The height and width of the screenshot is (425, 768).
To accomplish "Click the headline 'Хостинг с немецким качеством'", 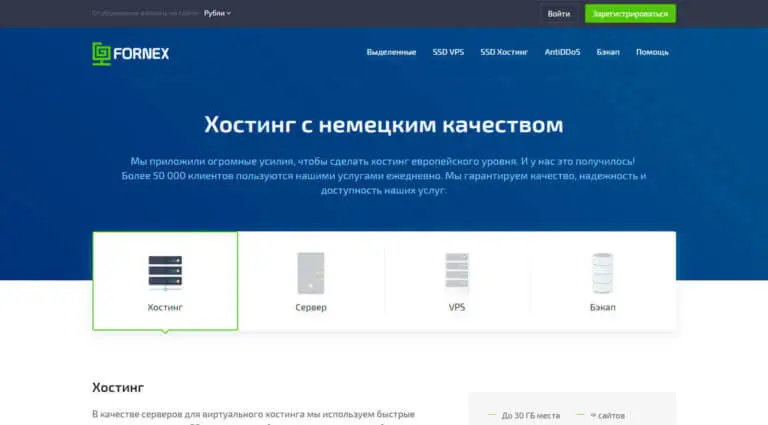I will (x=384, y=125).
